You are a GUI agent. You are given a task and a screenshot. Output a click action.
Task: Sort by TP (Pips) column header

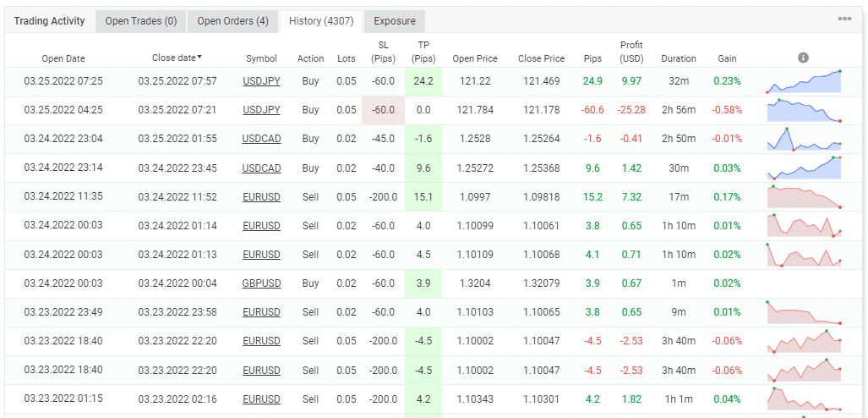click(x=423, y=52)
